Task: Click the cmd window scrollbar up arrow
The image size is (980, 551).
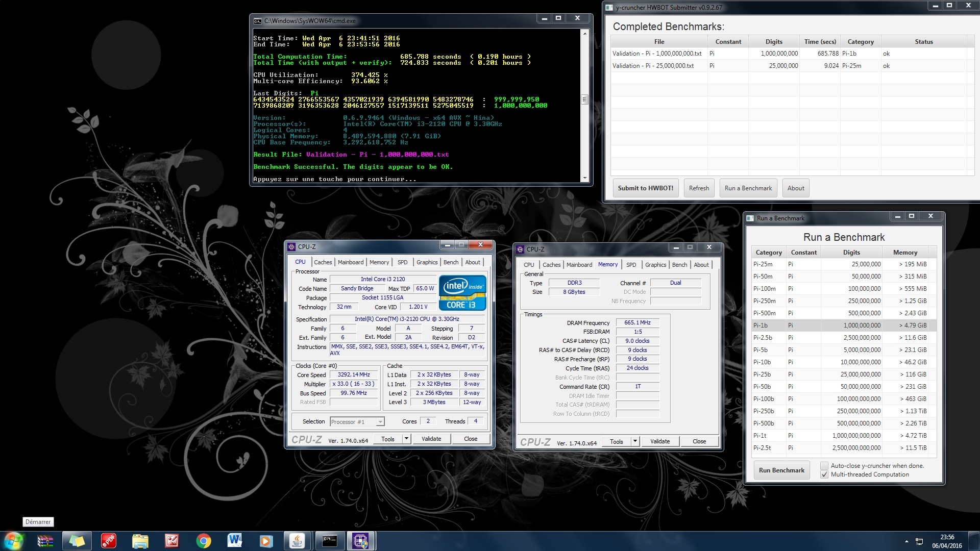Action: [584, 34]
